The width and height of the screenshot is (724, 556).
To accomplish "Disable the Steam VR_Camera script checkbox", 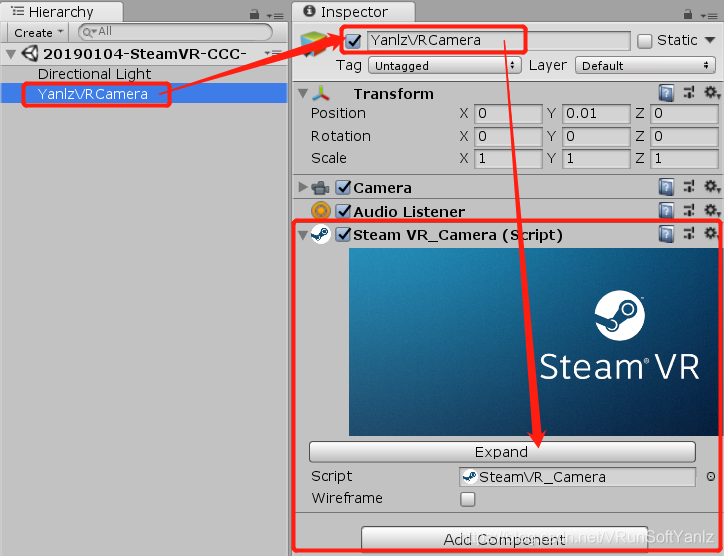I will [x=343, y=235].
